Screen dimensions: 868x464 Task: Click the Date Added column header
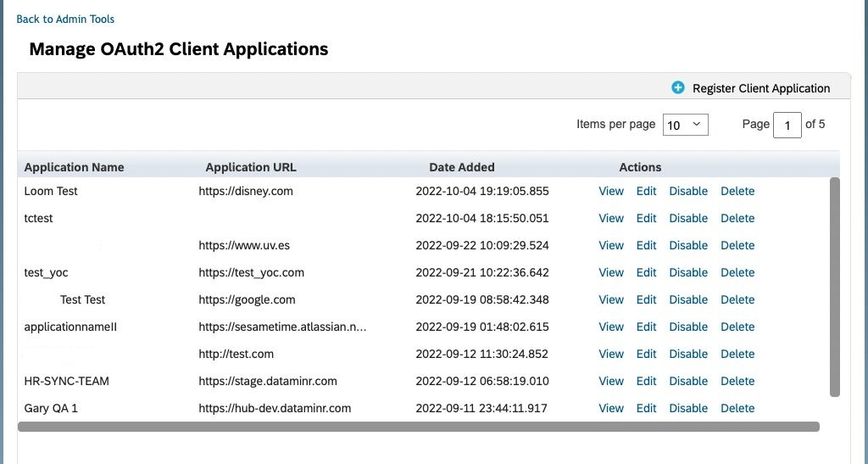(x=462, y=167)
